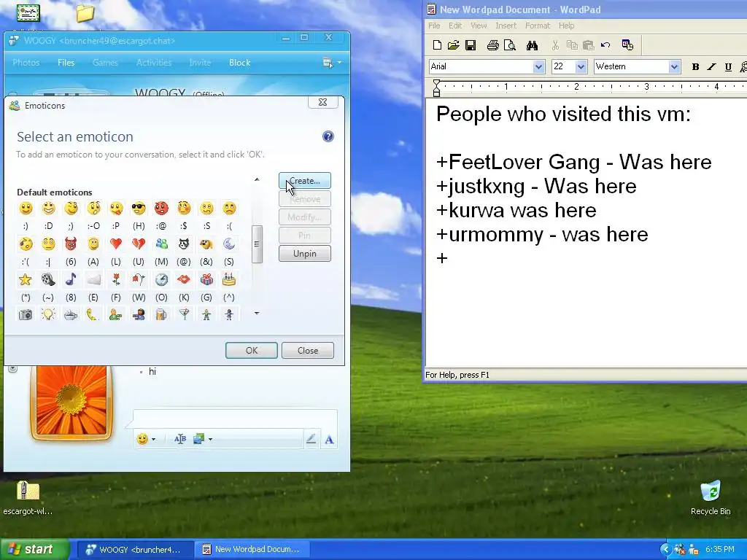Click WordPad New document icon
Screen dimensions: 747x560
pos(437,45)
